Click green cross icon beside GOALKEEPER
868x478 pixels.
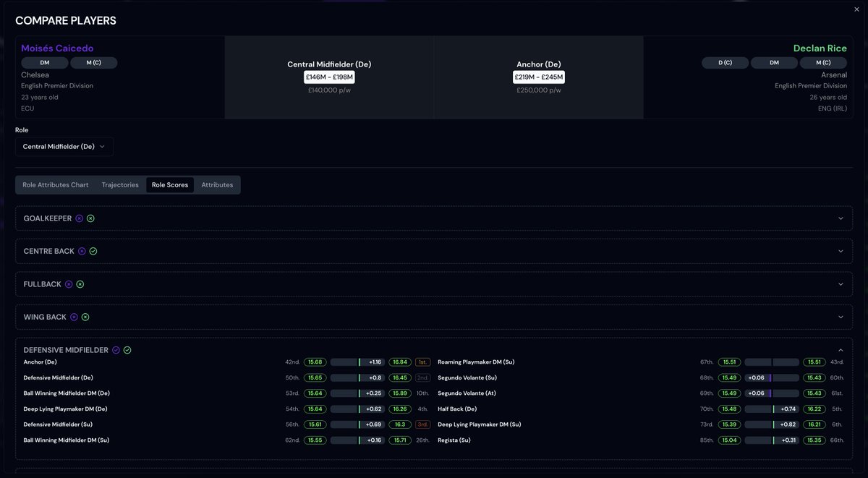pos(90,218)
